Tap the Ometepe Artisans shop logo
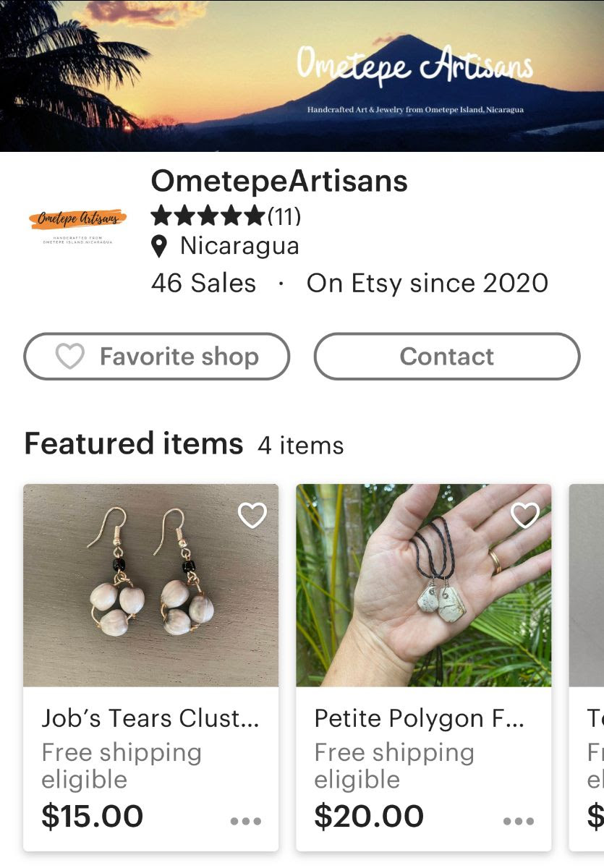 tap(78, 224)
